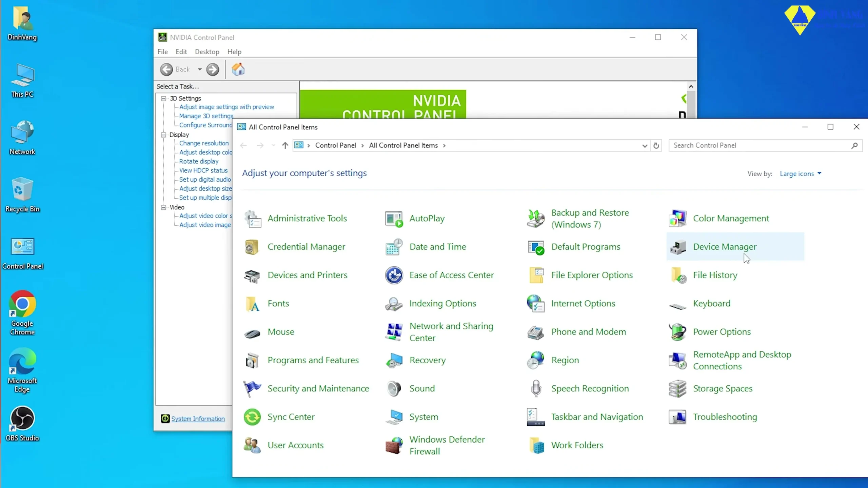Image resolution: width=868 pixels, height=488 pixels.
Task: Open the Mouse settings icon
Action: click(252, 333)
